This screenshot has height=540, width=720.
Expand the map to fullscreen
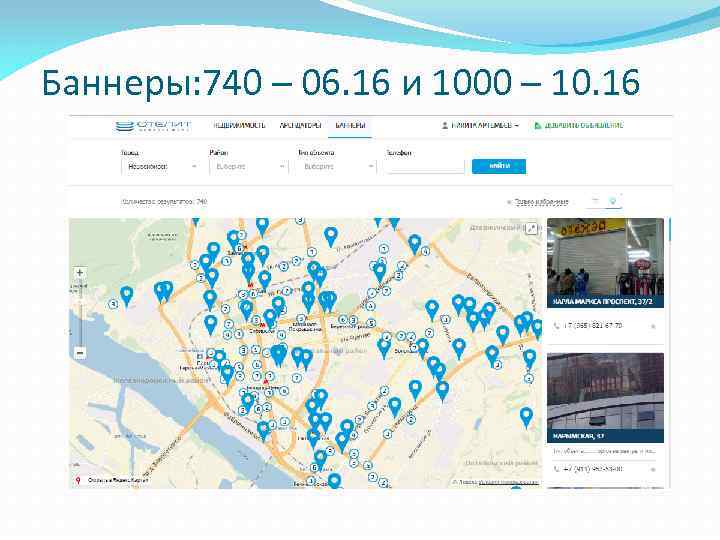click(532, 228)
